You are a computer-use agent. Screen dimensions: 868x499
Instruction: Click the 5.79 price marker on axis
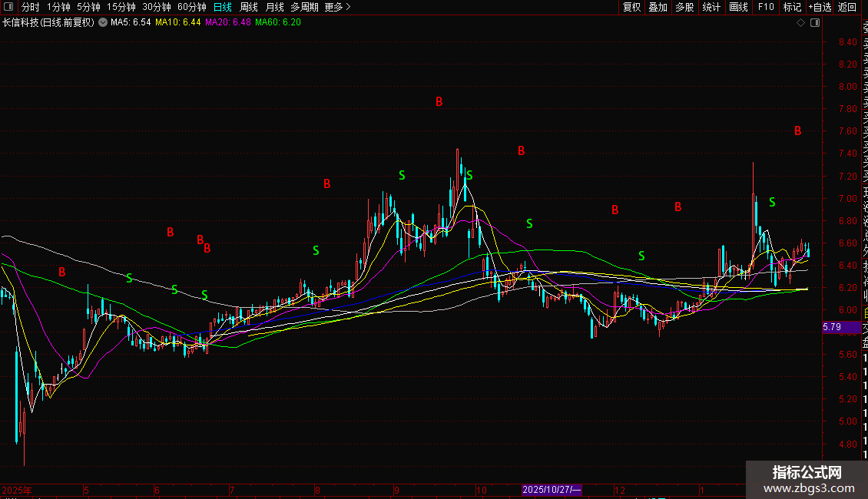840,328
